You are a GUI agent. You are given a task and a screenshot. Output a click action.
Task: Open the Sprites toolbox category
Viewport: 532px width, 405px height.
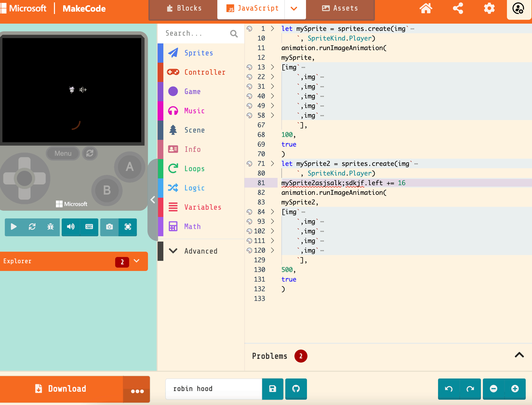199,53
